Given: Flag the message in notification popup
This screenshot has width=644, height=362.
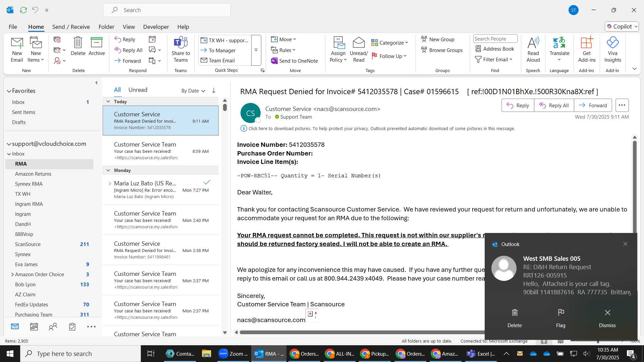Looking at the screenshot, I should click(x=560, y=318).
